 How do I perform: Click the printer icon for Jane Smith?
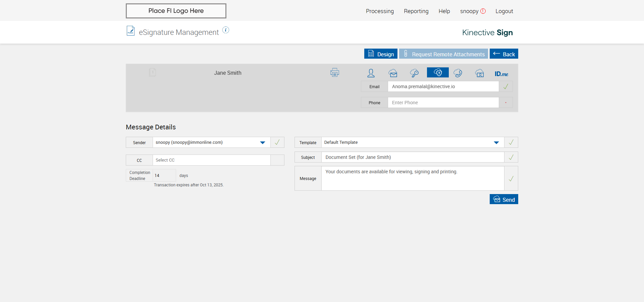[x=334, y=72]
